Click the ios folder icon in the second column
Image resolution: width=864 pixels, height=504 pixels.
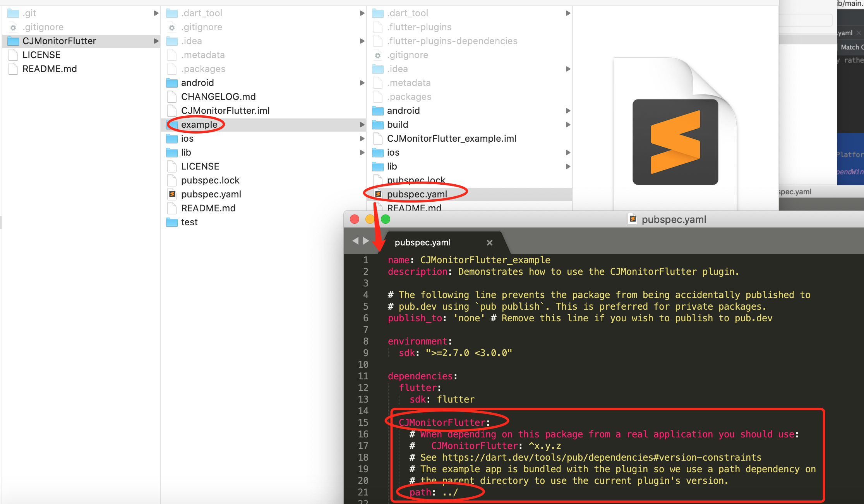point(172,139)
